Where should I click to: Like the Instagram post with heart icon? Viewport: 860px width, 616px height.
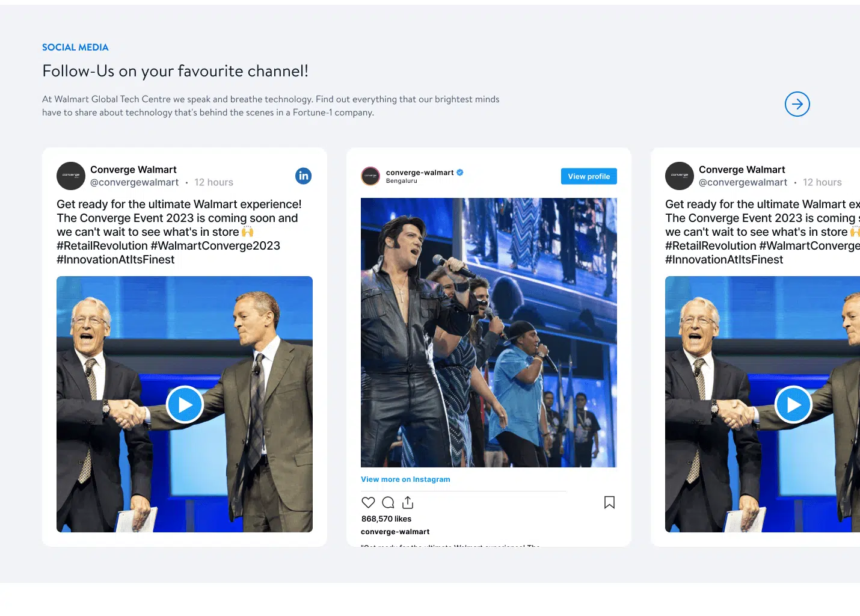pos(368,502)
